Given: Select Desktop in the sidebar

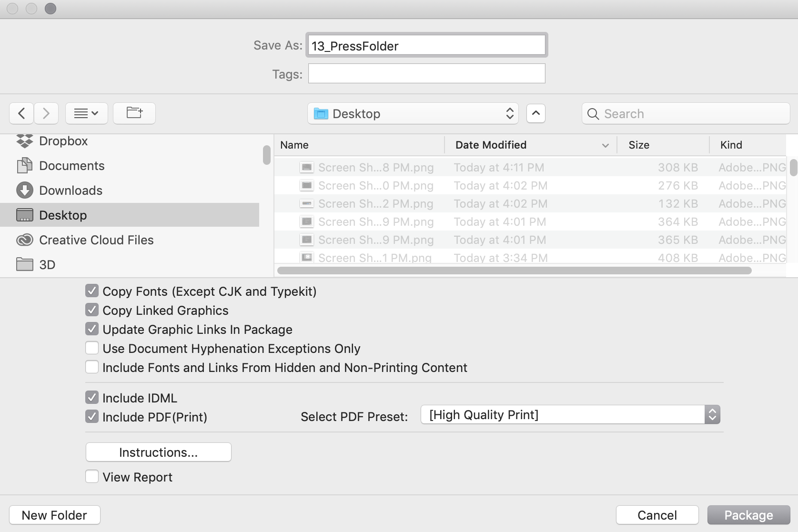Looking at the screenshot, I should 130,215.
